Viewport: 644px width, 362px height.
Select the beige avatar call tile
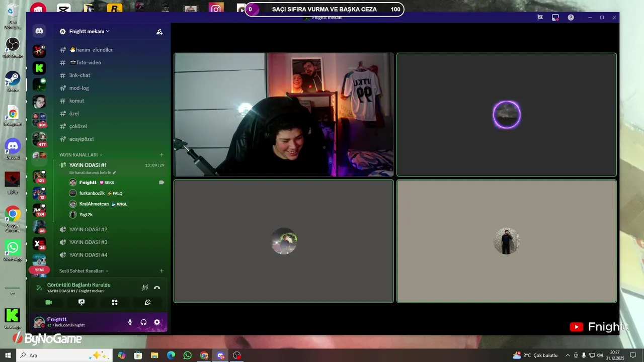point(507,241)
